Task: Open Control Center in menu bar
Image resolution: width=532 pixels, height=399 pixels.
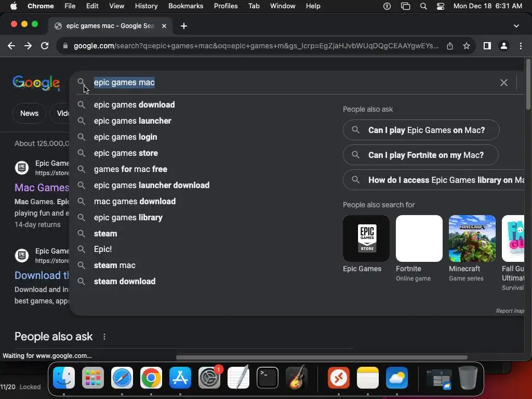Action: point(441,6)
